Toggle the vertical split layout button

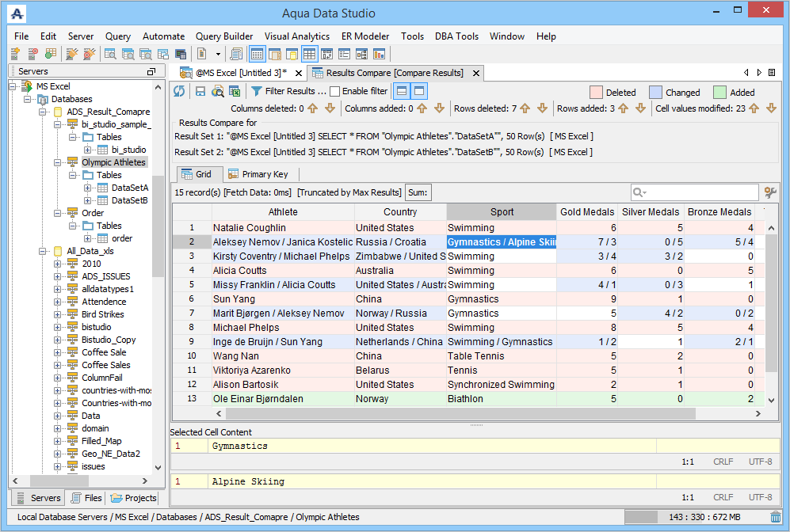pyautogui.click(x=418, y=91)
